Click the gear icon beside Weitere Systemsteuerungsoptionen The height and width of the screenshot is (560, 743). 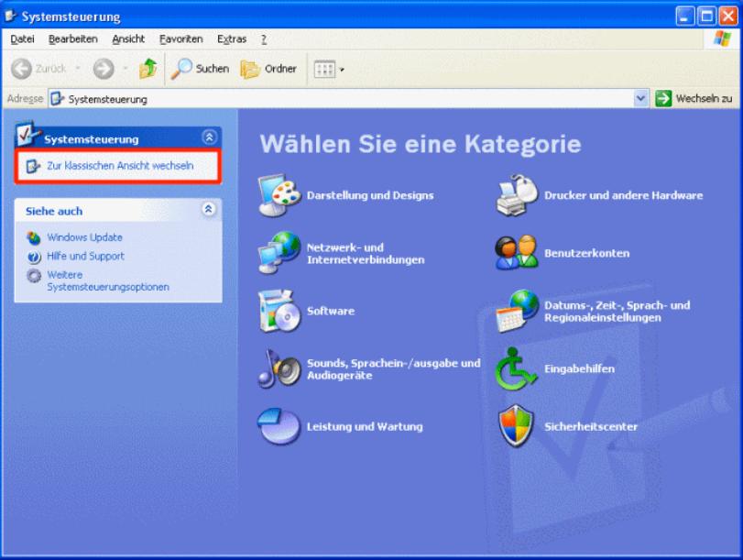click(34, 276)
